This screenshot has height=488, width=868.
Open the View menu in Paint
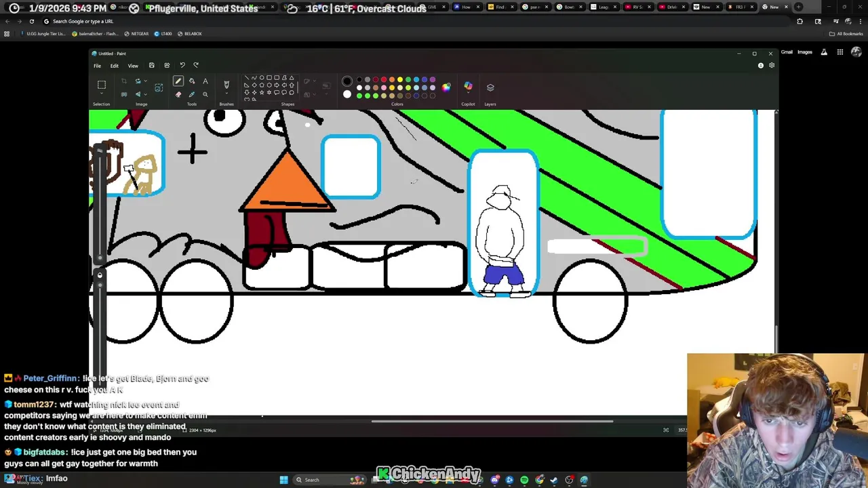(133, 66)
